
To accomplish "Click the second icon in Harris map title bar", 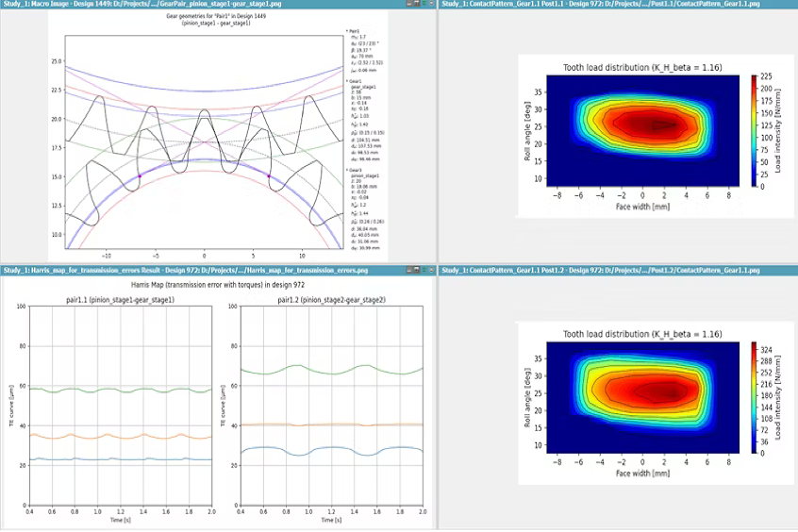I will (x=417, y=271).
